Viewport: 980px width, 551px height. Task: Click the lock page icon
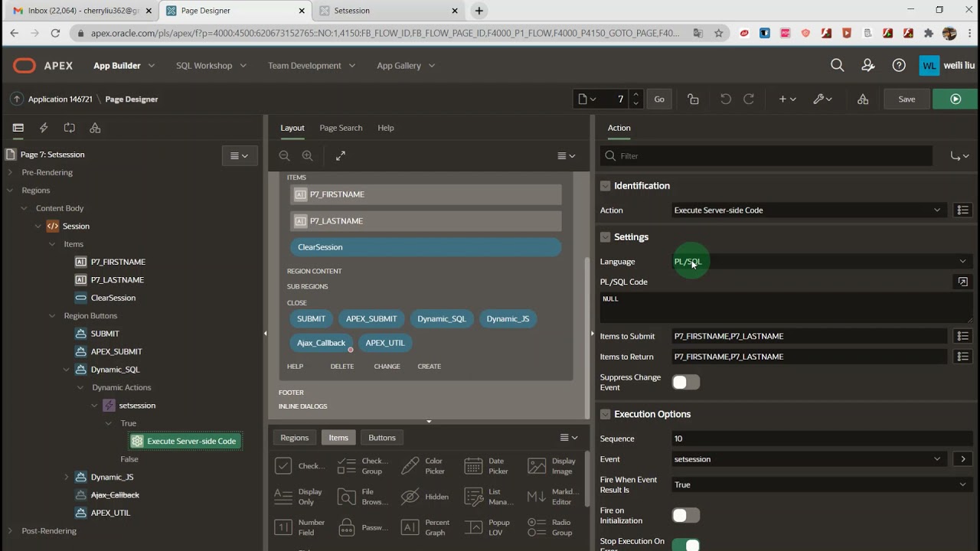[x=693, y=99]
